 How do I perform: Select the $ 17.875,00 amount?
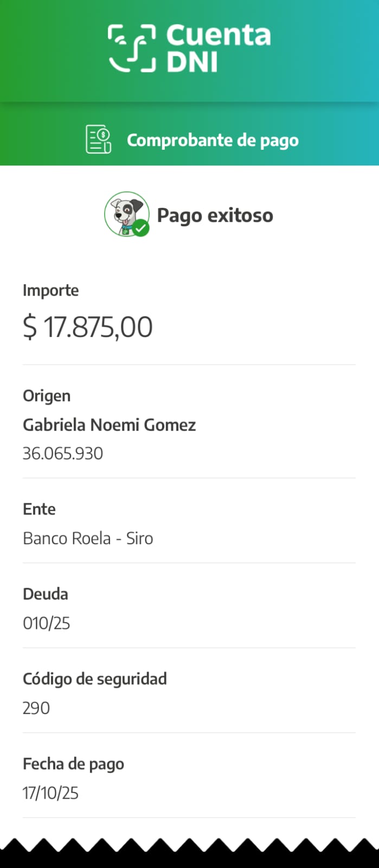tap(88, 327)
